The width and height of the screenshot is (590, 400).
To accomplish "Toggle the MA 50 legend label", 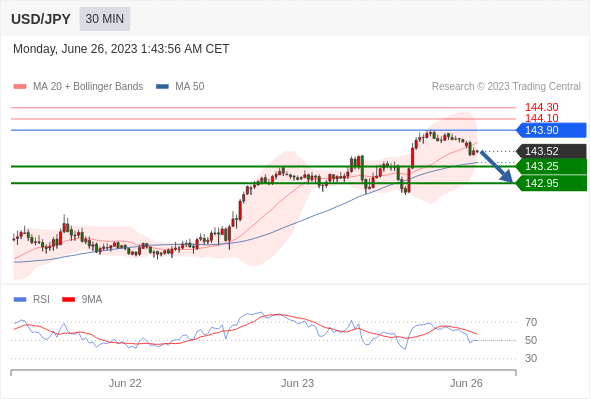I will point(190,87).
